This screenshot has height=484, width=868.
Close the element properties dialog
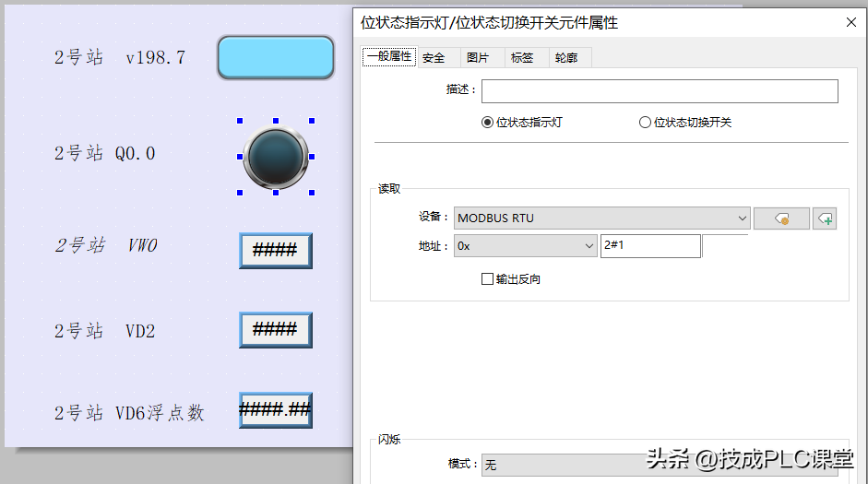[x=849, y=22]
